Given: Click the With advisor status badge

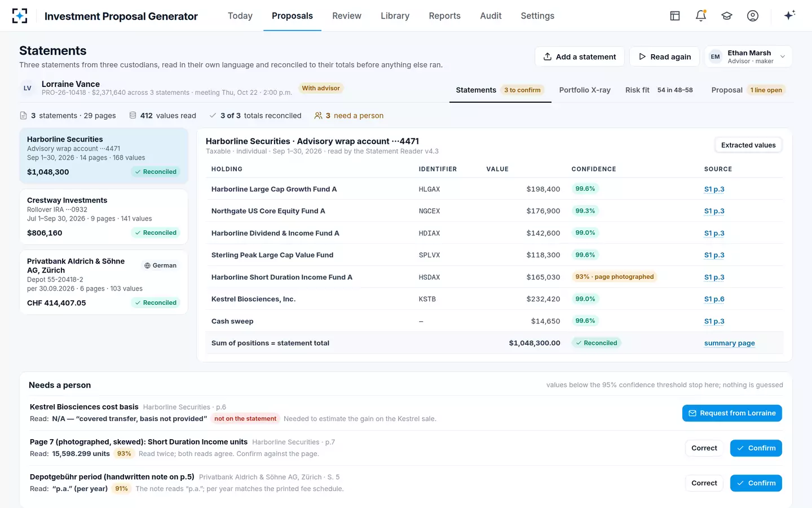Looking at the screenshot, I should [x=321, y=88].
